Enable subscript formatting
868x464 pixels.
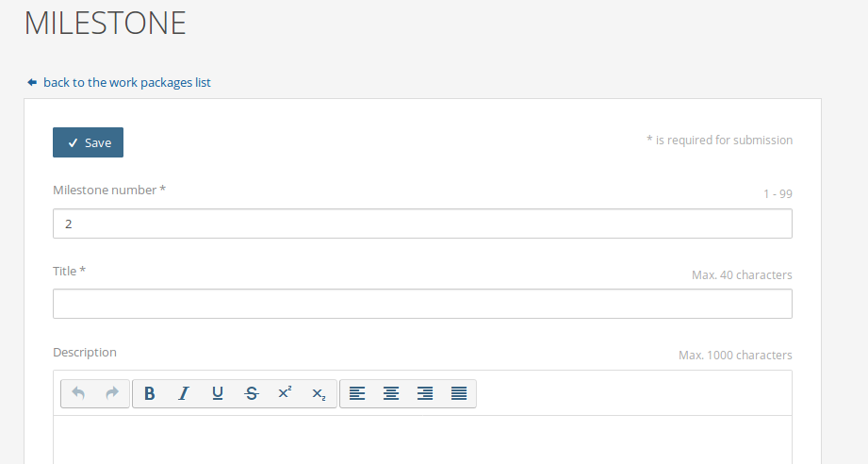319,393
